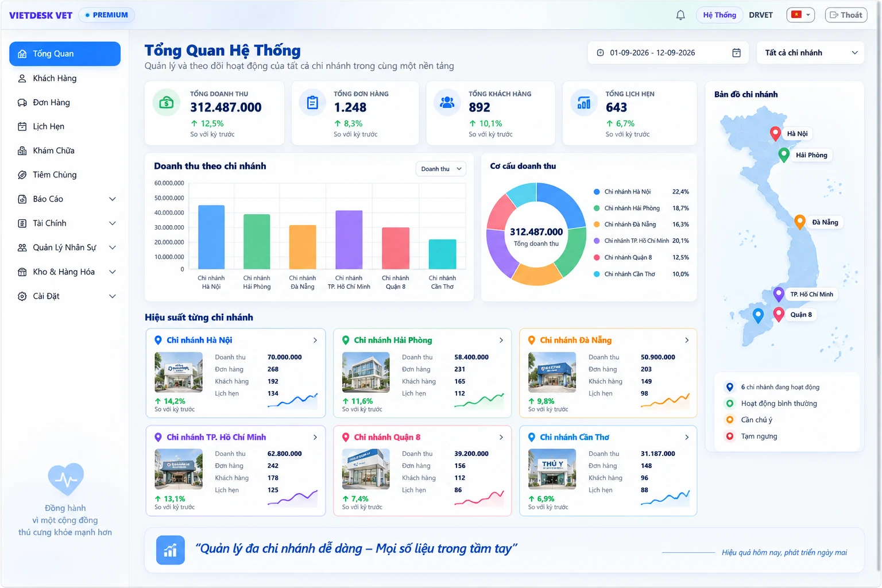Click the Chi nhánh Đà Nẵng title link

575,341
